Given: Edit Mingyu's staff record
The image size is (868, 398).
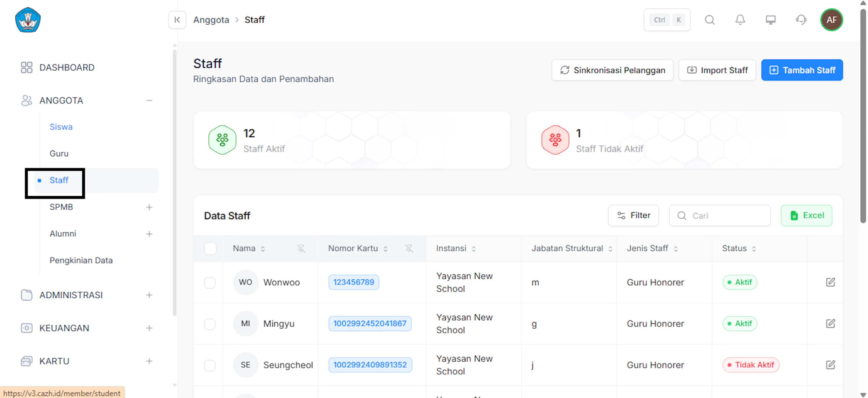Looking at the screenshot, I should coord(830,324).
